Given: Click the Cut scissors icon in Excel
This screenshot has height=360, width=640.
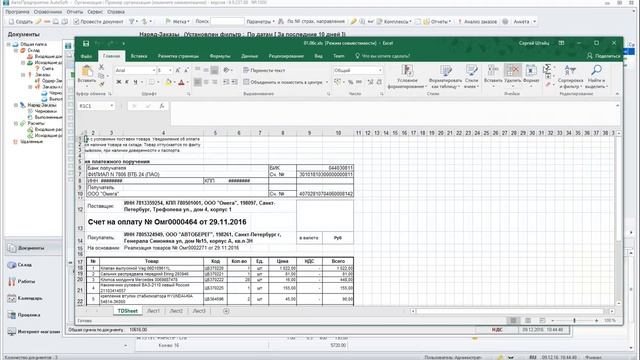Looking at the screenshot, I should coord(101,67).
